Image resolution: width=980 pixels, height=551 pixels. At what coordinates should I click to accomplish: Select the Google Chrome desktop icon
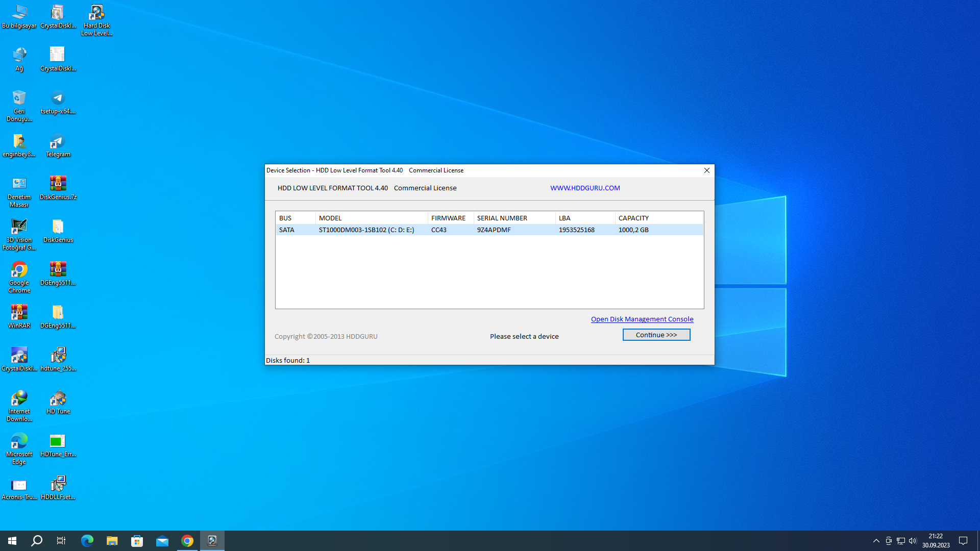click(19, 277)
